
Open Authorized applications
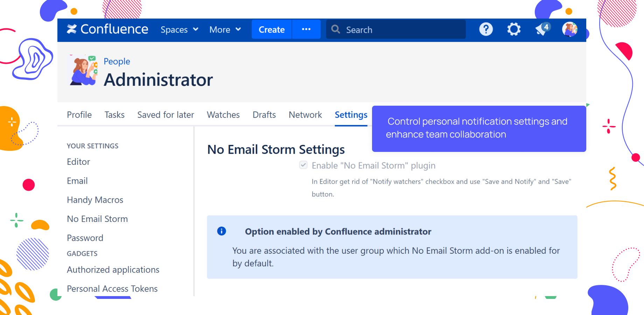click(113, 270)
